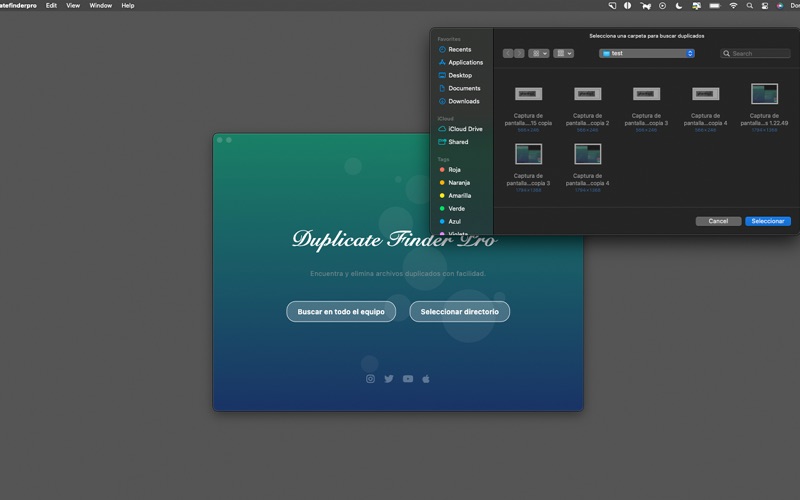
Task: Open the grouping options dropdown
Action: pyautogui.click(x=563, y=53)
